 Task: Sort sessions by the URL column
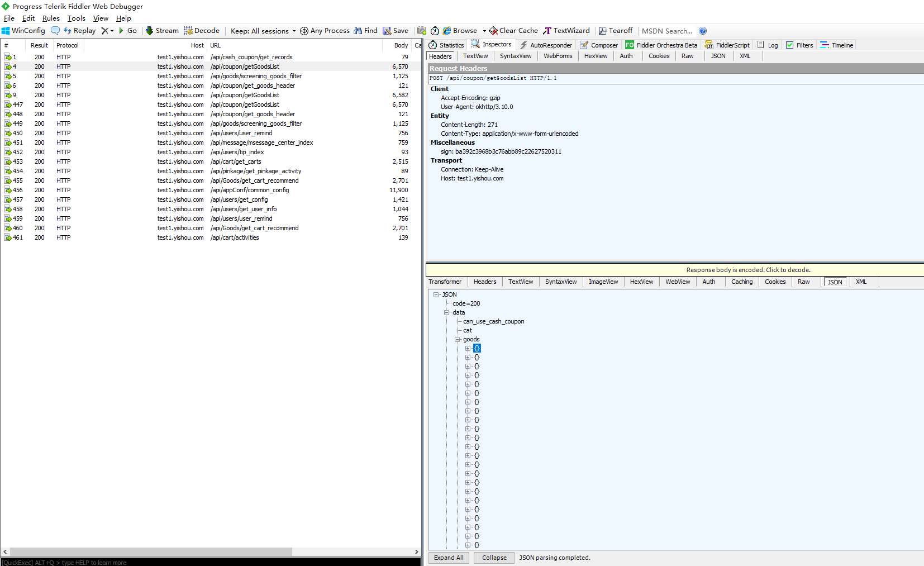pyautogui.click(x=295, y=45)
